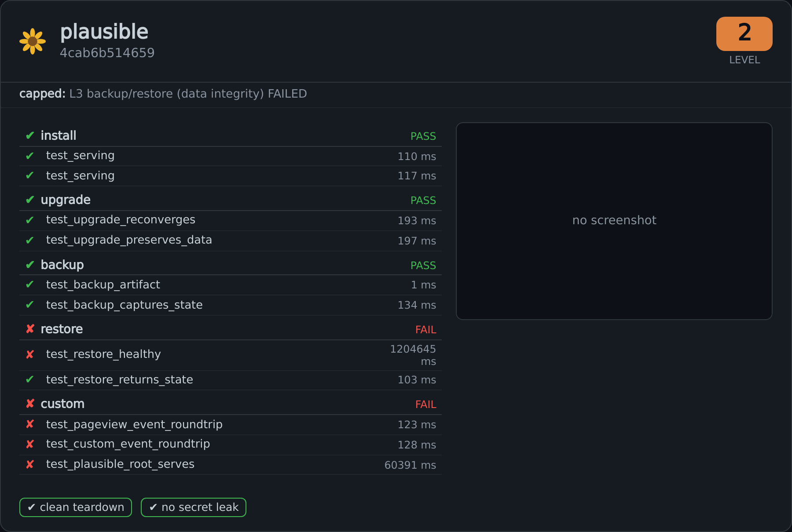Click the 'custom' section heading

click(x=63, y=404)
